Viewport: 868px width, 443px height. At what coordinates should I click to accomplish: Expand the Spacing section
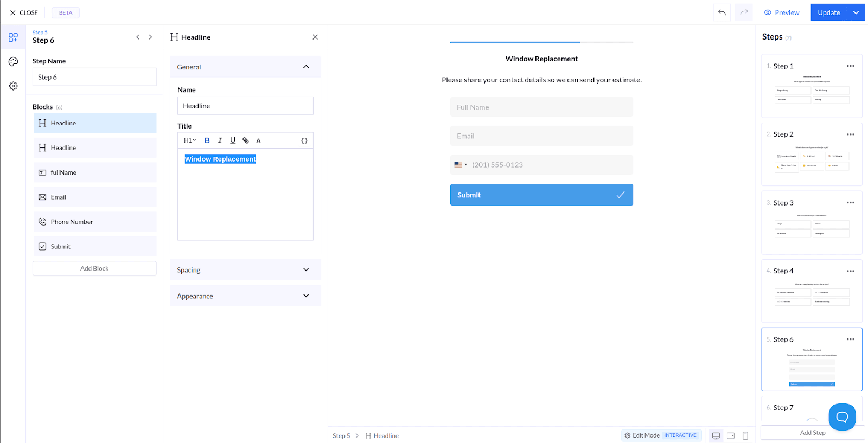pyautogui.click(x=245, y=269)
